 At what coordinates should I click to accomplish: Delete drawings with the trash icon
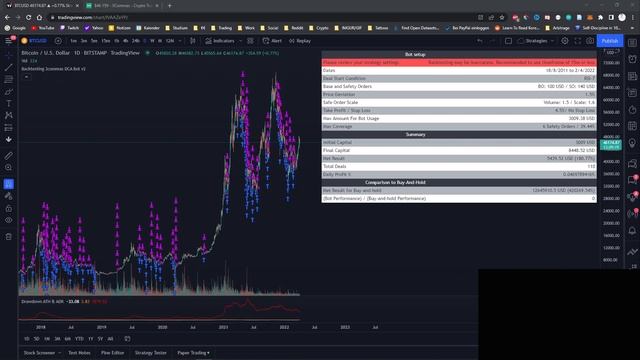click(9, 237)
